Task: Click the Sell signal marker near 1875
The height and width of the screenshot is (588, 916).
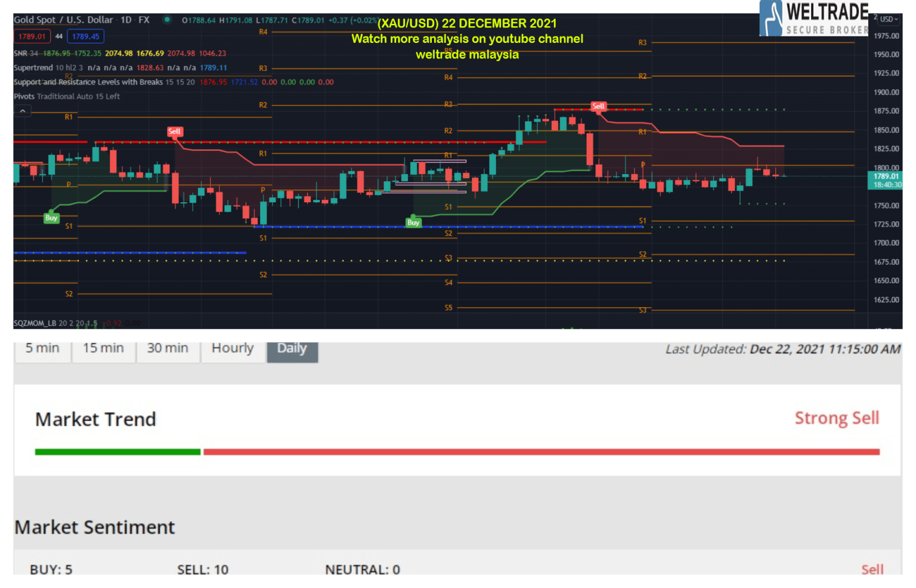Action: coord(598,106)
